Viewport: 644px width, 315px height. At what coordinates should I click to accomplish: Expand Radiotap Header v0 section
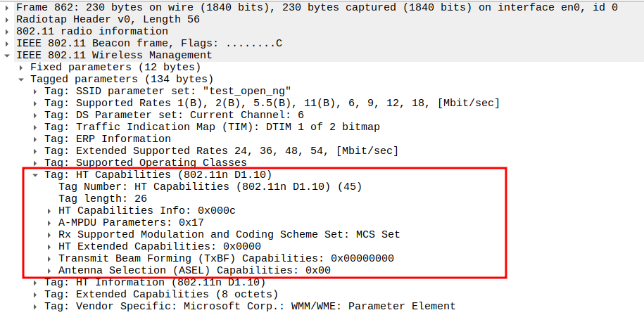(x=7, y=19)
